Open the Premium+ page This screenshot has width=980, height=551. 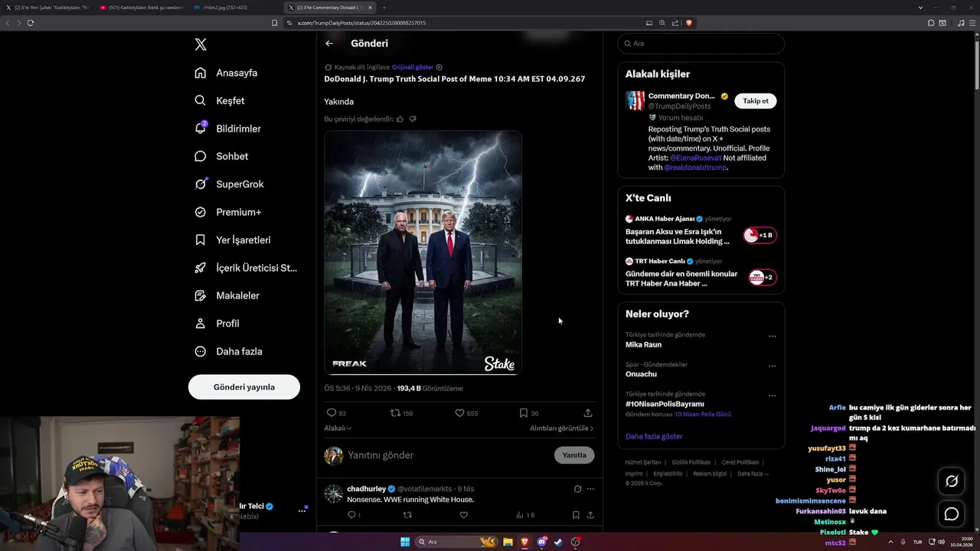[x=227, y=212]
